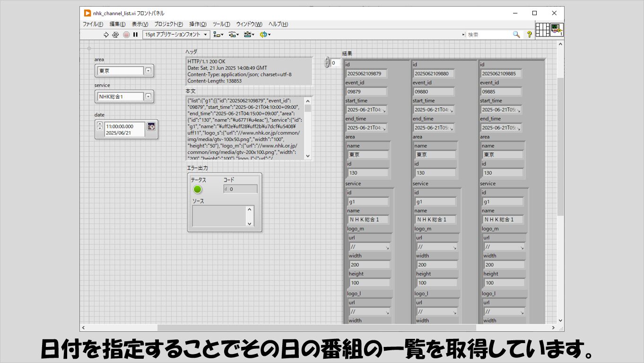
Task: Click the ソース text box
Action: (x=219, y=216)
